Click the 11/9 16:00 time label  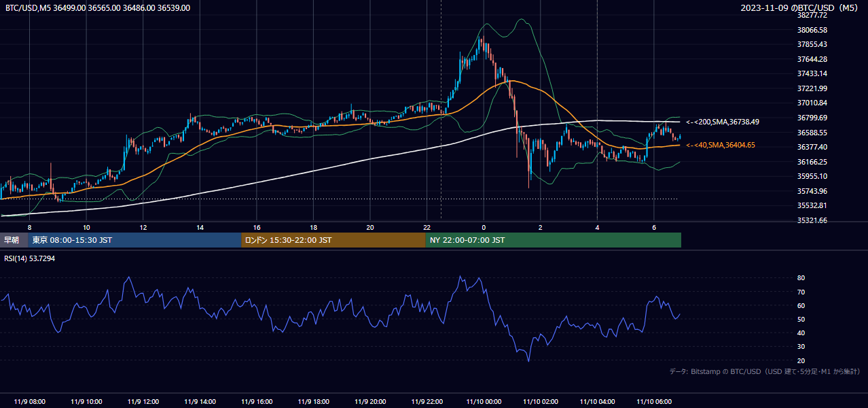256,401
